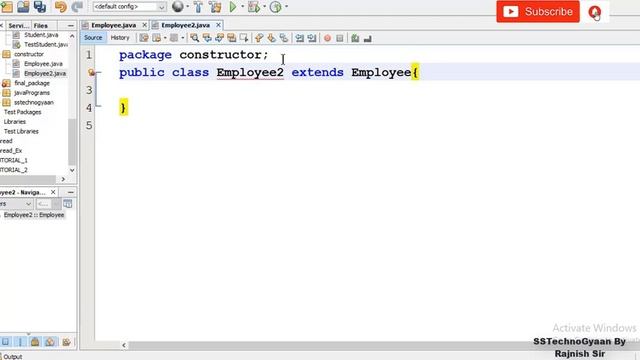The height and width of the screenshot is (360, 640).
Task: Select the sstechnogyaan package
Action: tap(33, 102)
